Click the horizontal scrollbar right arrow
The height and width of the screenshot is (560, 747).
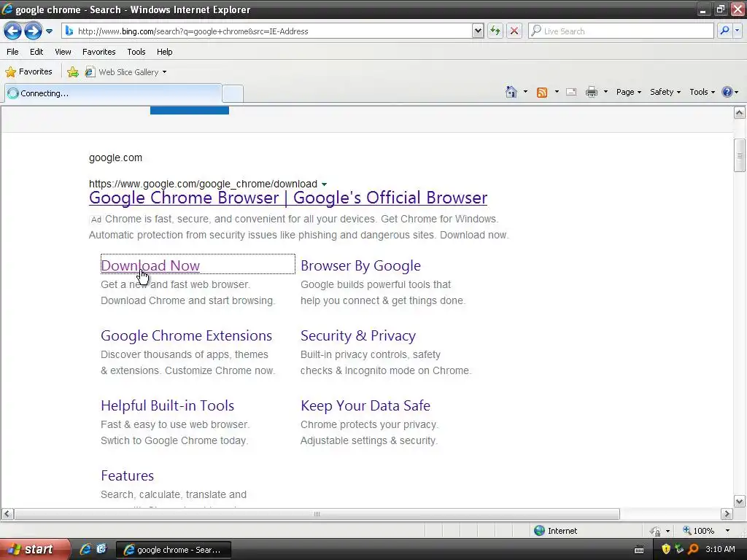(x=727, y=514)
